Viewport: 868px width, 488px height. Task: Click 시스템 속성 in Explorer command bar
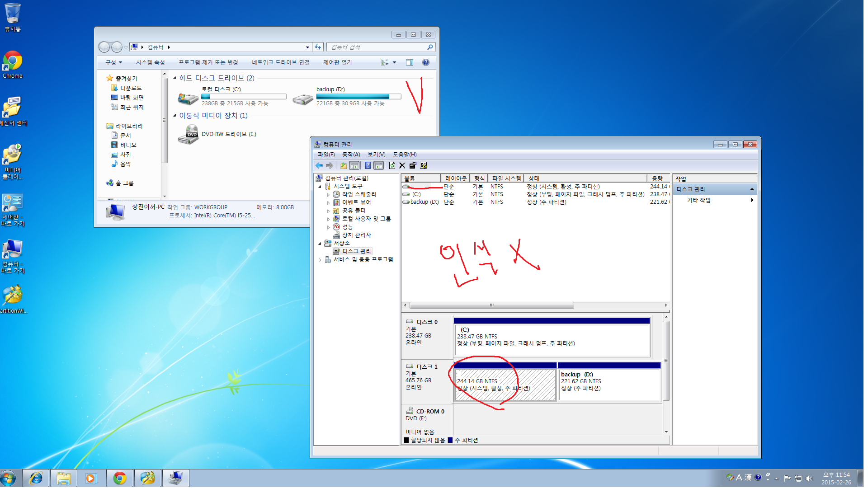point(150,62)
